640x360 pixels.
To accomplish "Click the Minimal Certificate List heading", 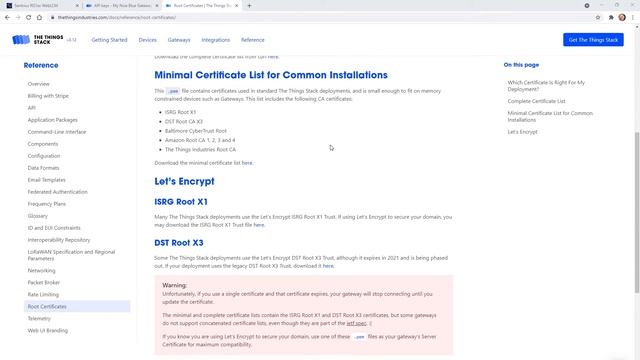I will [271, 75].
